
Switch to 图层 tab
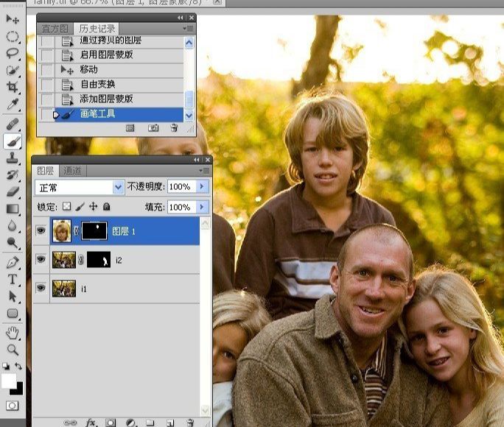point(46,171)
